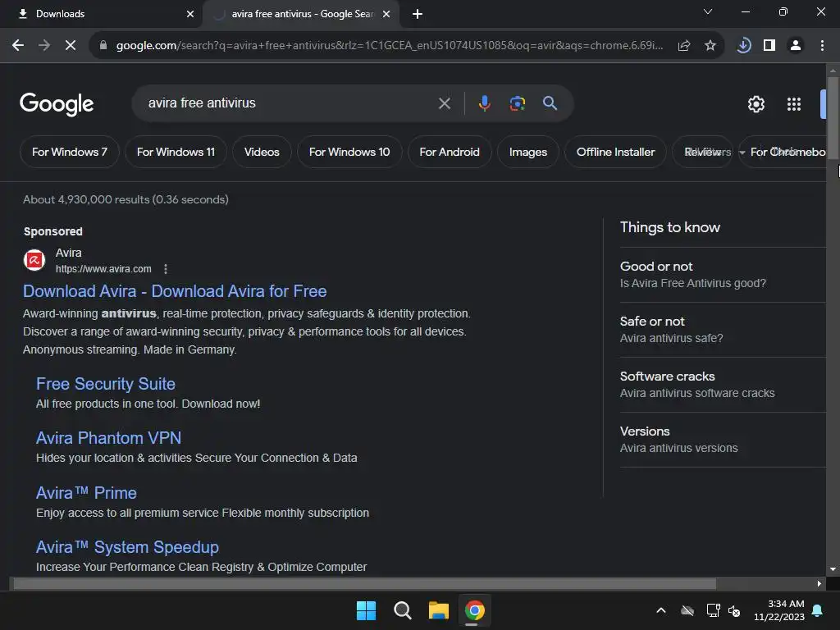Image resolution: width=840 pixels, height=630 pixels.
Task: Open Google quick settings gear
Action: click(x=756, y=104)
